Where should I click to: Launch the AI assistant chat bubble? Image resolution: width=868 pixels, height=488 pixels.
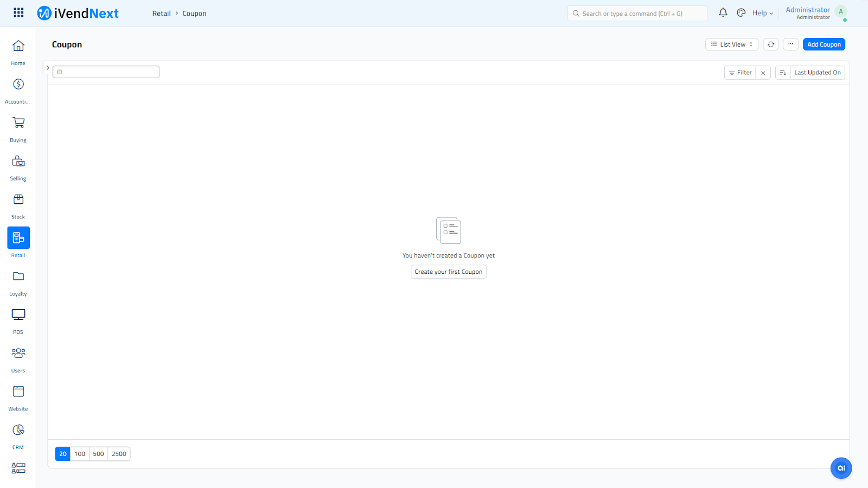click(841, 468)
